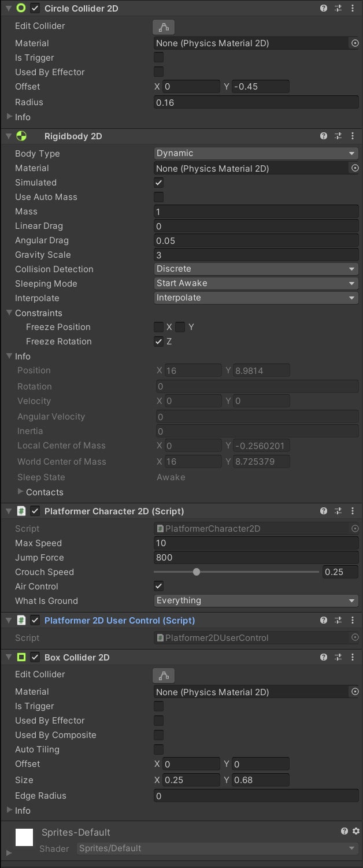Open Body Type dropdown
This screenshot has width=363, height=868.
pyautogui.click(x=256, y=153)
